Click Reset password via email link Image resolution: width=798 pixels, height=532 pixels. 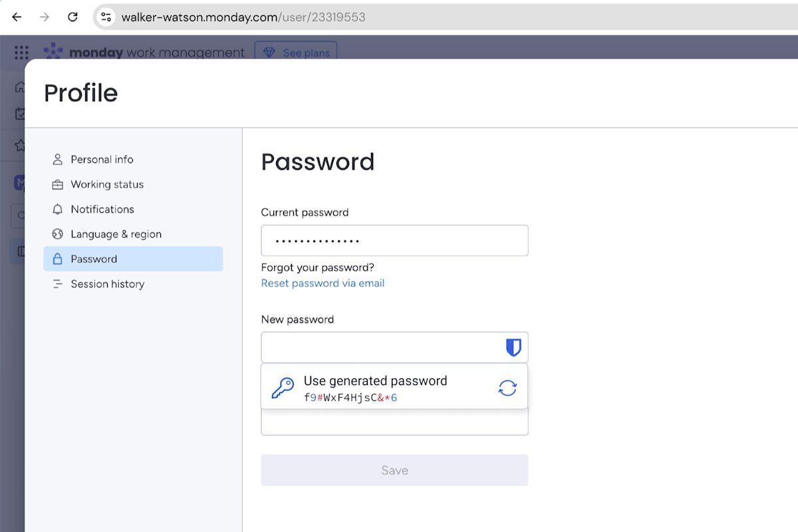click(323, 283)
